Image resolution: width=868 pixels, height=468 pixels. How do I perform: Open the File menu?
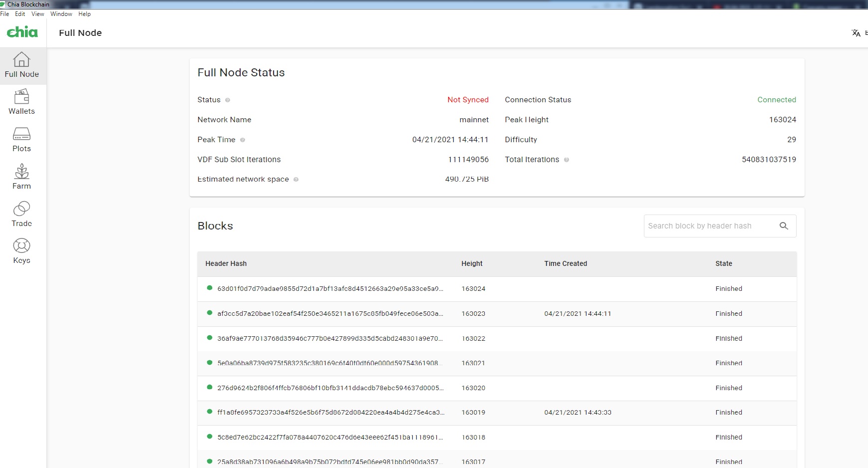(x=4, y=14)
